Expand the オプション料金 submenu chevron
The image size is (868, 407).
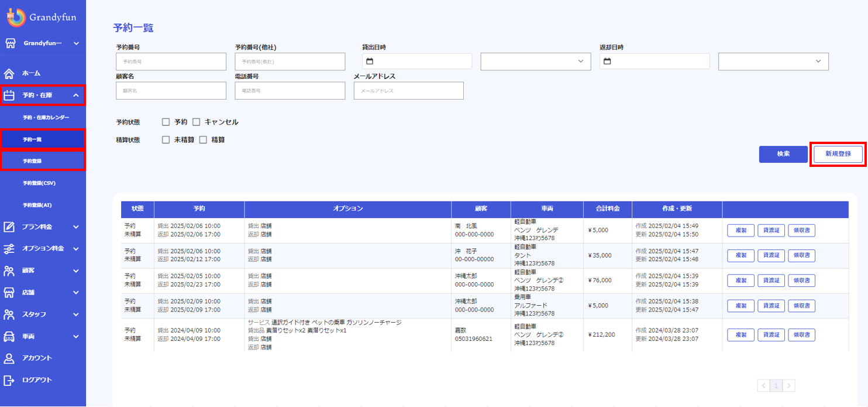[x=76, y=249]
